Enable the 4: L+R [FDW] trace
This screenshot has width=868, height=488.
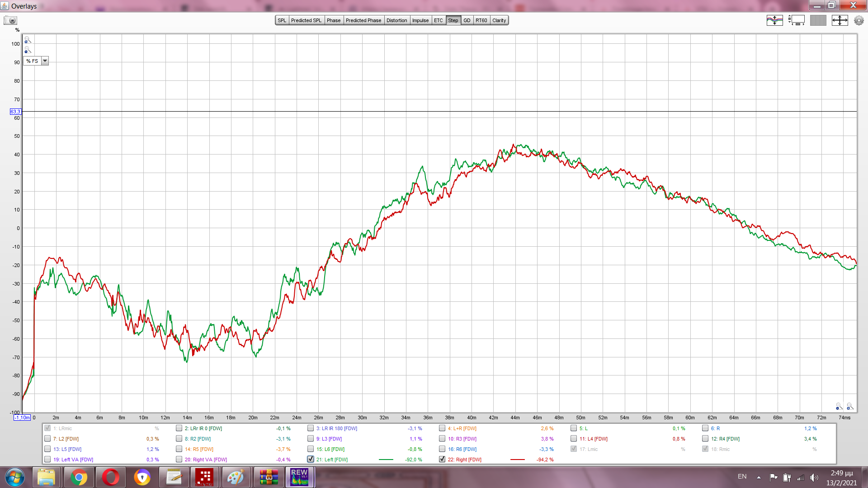pos(442,428)
